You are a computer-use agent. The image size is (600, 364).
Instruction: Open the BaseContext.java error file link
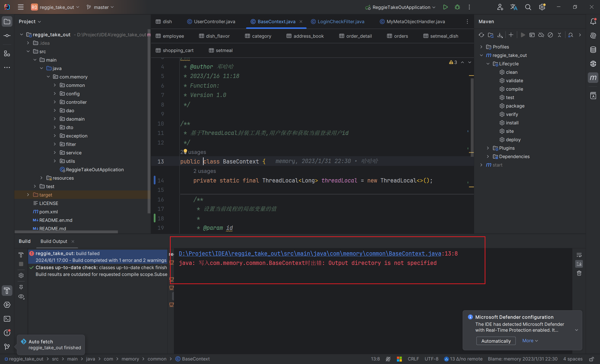(310, 253)
